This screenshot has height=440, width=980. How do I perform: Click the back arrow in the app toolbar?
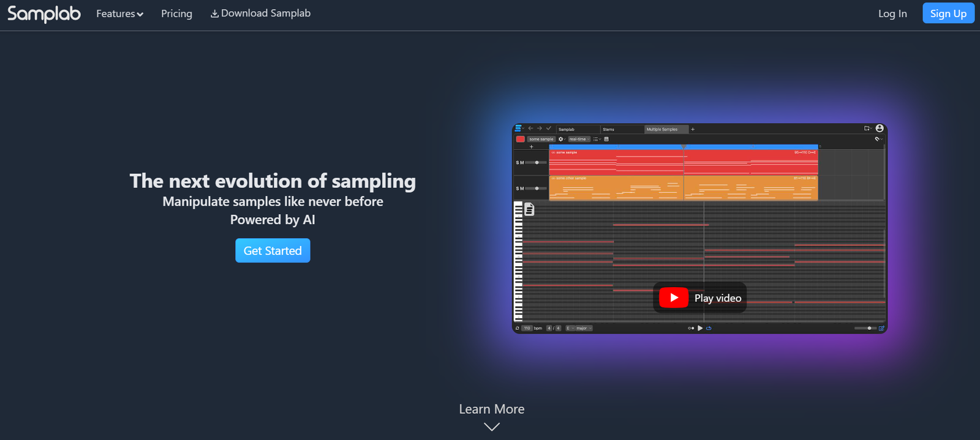click(x=530, y=129)
